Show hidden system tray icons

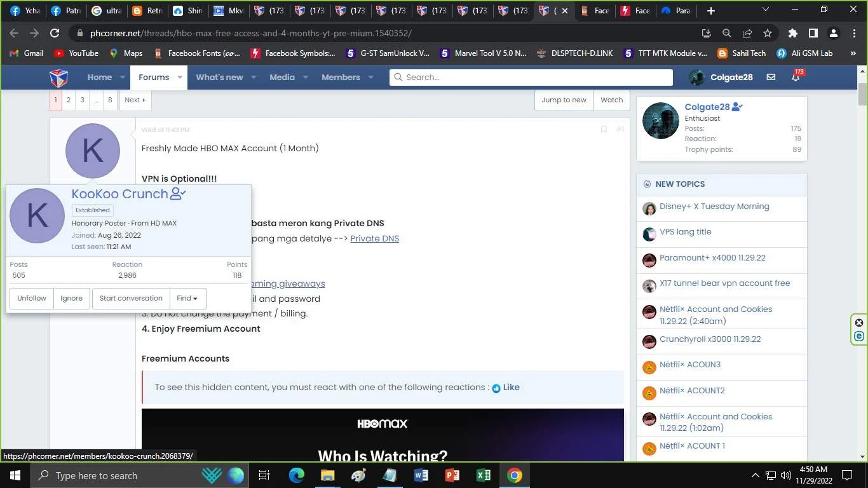click(x=756, y=475)
